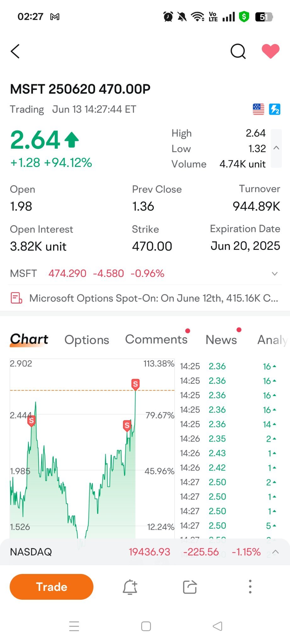Viewport: 290px width, 644px height.
Task: Add a price alert with the bell icon
Action: (x=130, y=587)
